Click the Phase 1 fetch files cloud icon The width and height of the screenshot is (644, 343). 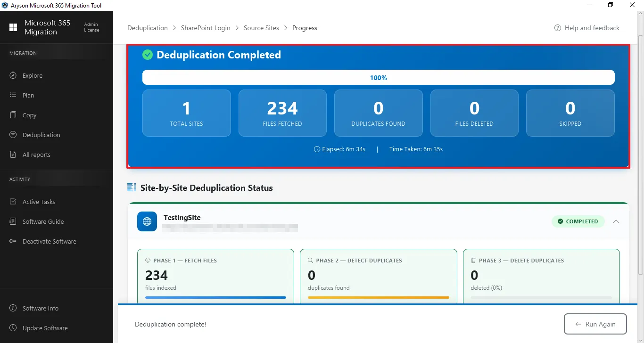click(148, 260)
